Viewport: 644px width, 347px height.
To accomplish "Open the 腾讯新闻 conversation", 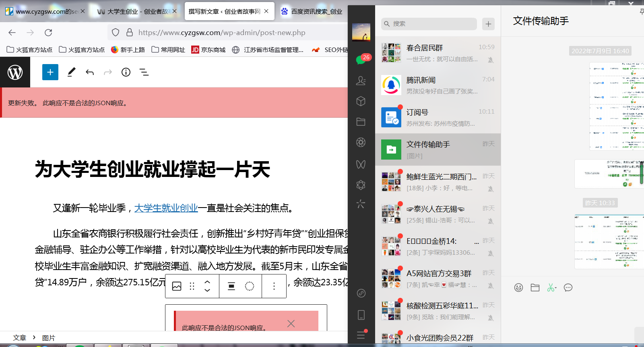I will point(438,85).
